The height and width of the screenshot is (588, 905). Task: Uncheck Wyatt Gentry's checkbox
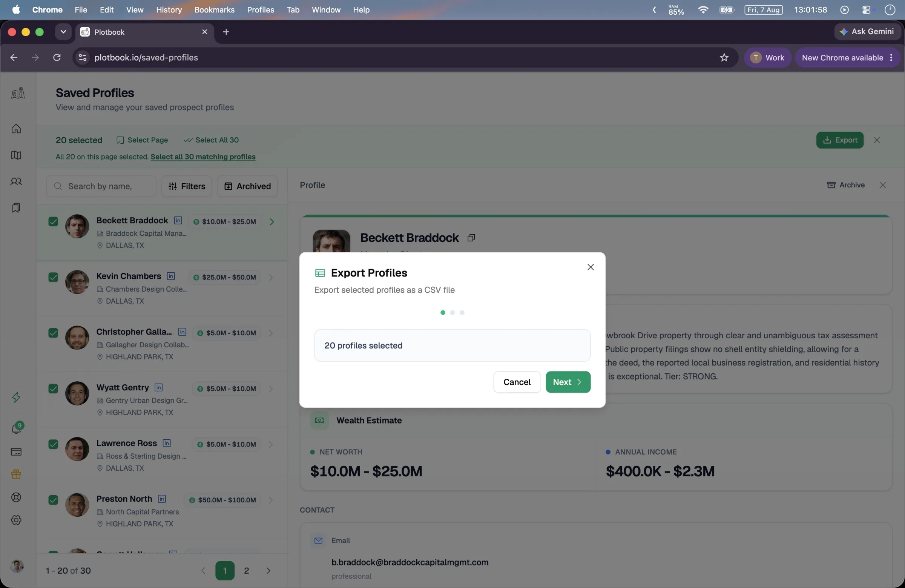[x=53, y=389]
